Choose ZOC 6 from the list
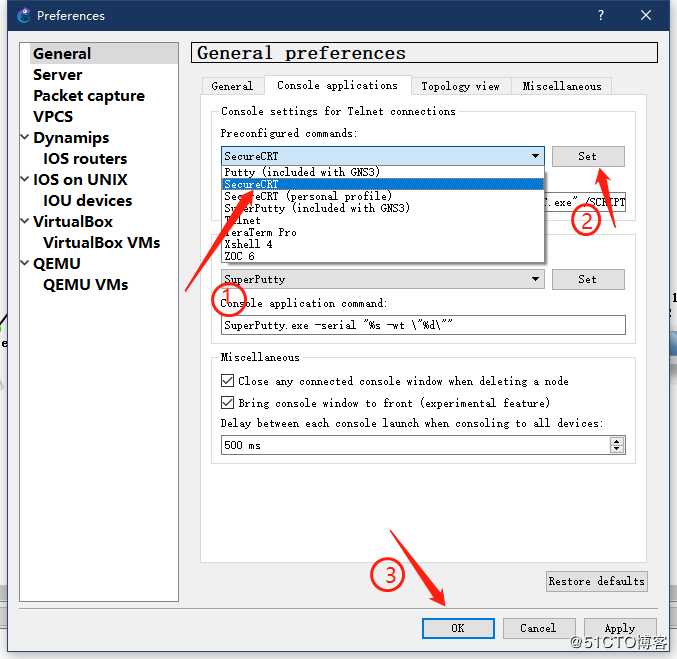The width and height of the screenshot is (677, 659). tap(383, 256)
